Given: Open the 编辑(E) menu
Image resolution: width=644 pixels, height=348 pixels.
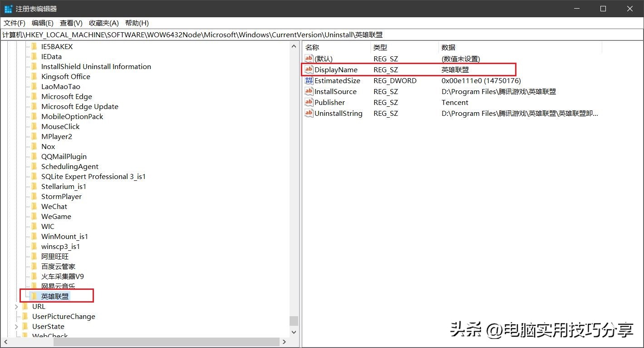Looking at the screenshot, I should point(43,23).
